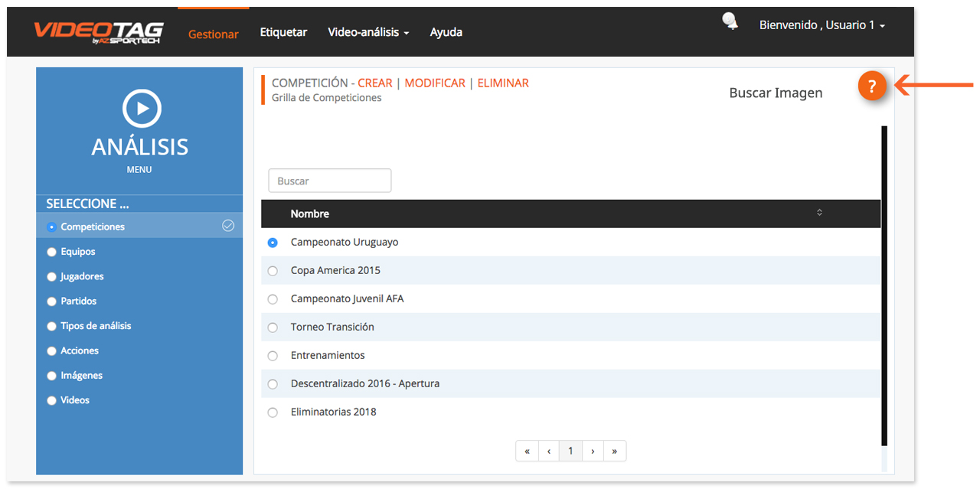Viewport: 980px width, 489px height.
Task: Choose the Eliminatorias 2018 competition radio
Action: 273,412
